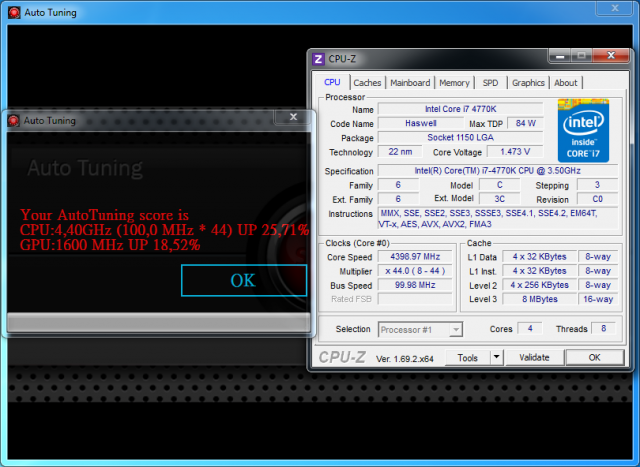Click the Max TDP value 84 W

[525, 123]
